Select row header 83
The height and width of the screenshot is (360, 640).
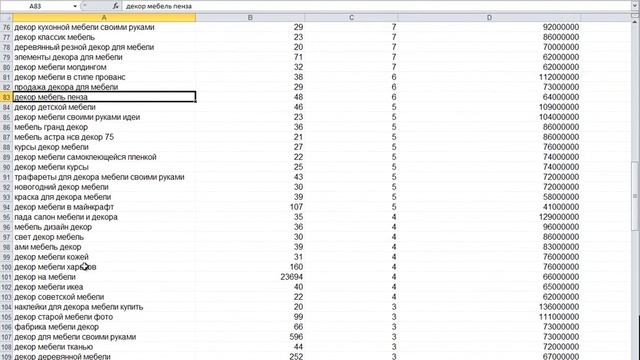6,97
